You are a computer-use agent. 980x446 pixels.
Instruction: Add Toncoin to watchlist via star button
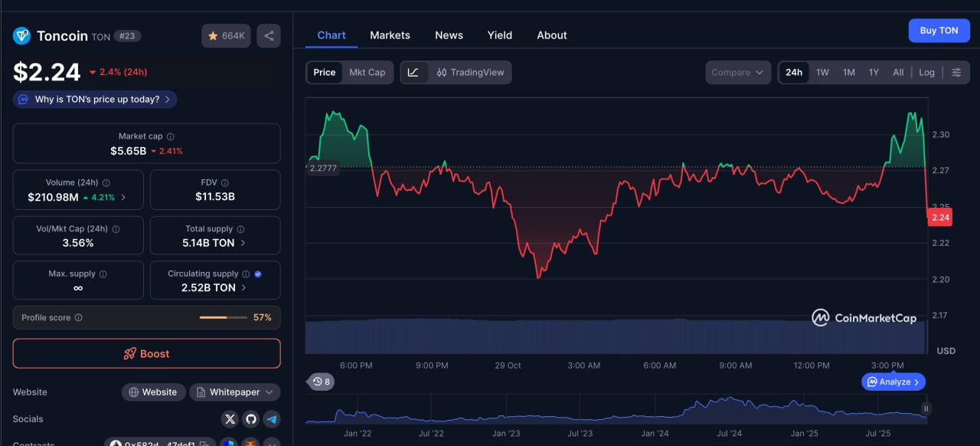[x=226, y=36]
